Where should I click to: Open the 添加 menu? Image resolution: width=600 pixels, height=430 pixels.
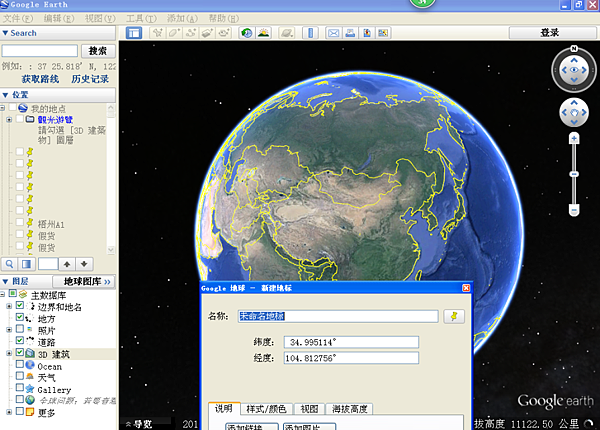click(182, 18)
